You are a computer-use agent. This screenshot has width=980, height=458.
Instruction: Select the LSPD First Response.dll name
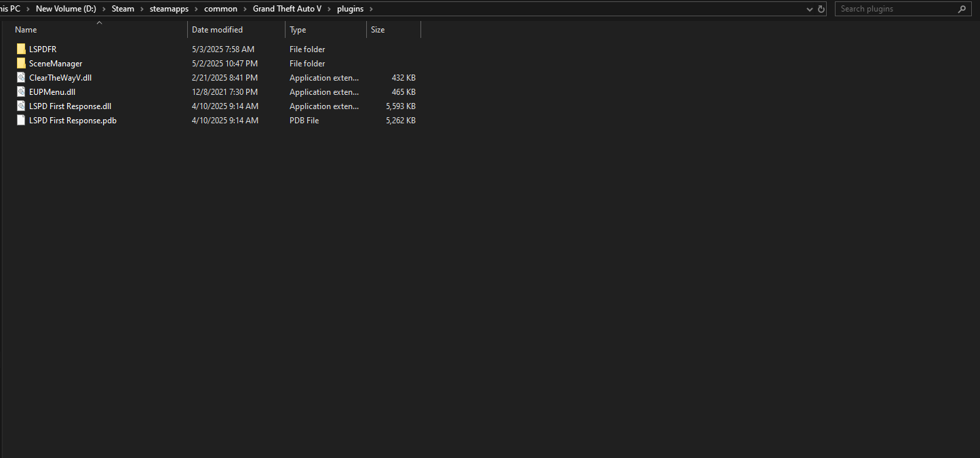(70, 106)
